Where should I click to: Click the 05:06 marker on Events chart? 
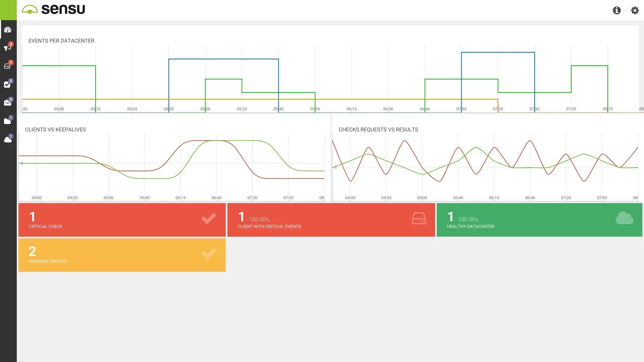click(x=205, y=109)
